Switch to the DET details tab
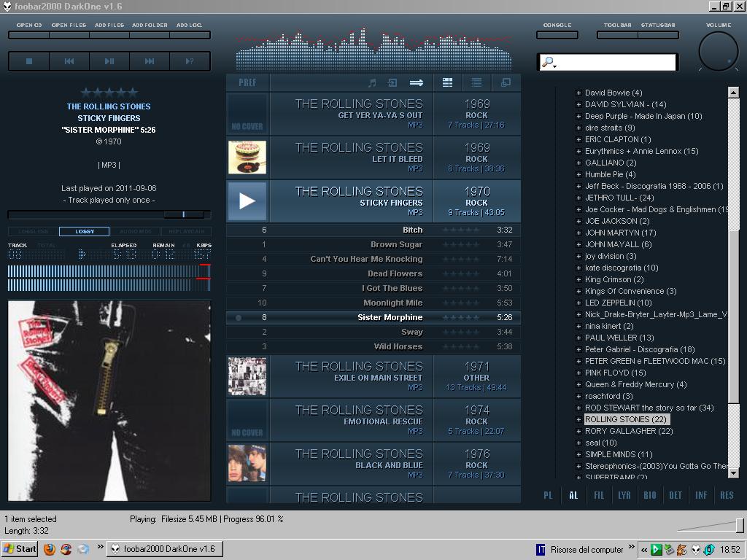Viewport: 747px width, 560px height. (676, 495)
